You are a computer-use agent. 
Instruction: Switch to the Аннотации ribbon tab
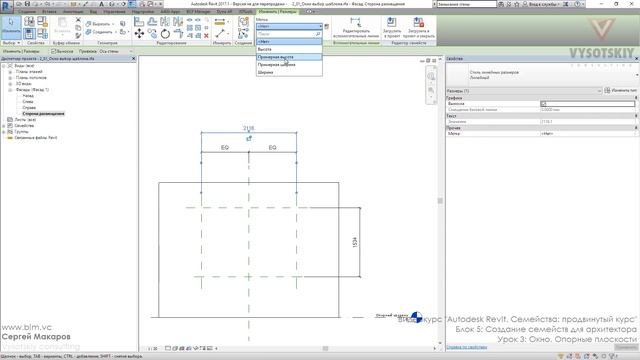point(73,11)
